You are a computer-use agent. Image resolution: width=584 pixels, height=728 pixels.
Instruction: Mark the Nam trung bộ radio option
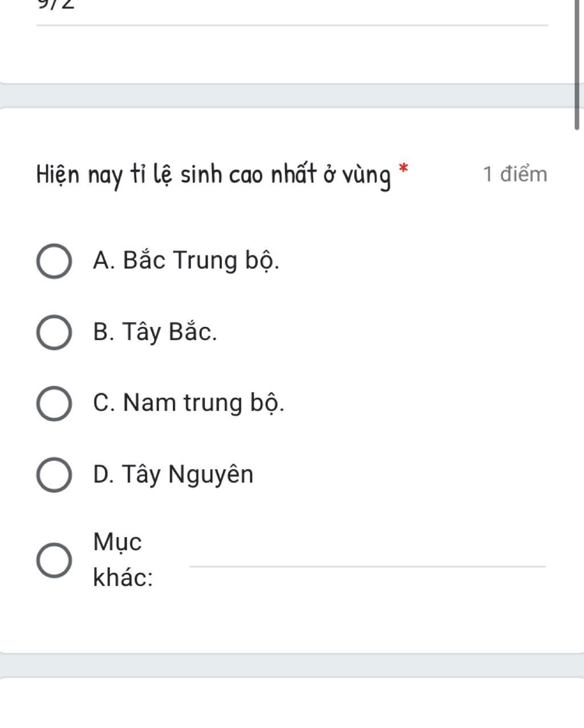54,404
